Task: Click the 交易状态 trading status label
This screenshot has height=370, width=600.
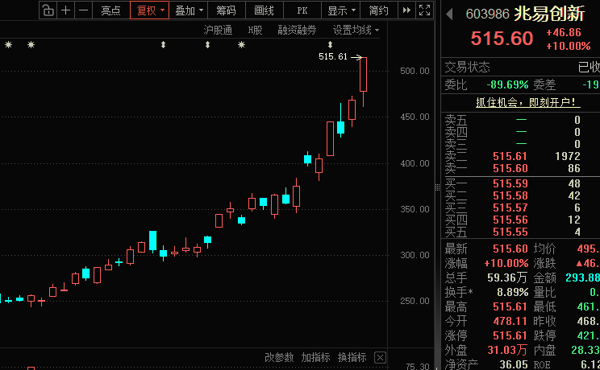Action: [x=467, y=68]
